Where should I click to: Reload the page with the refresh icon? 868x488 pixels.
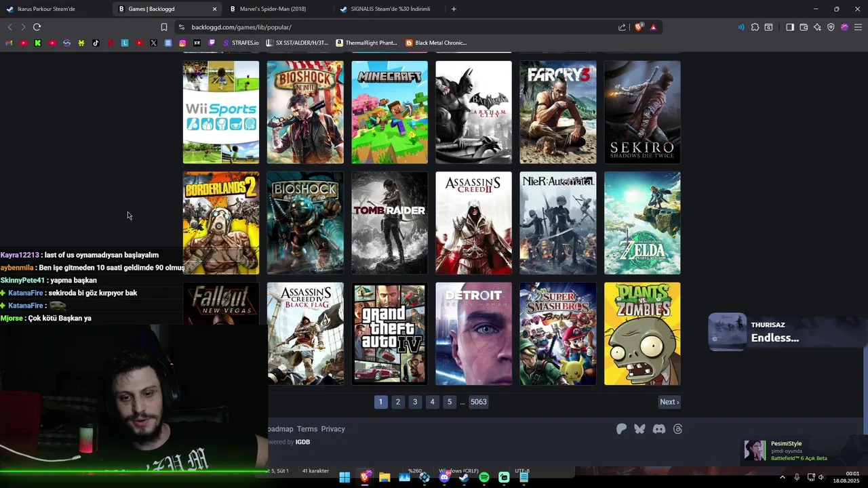tap(37, 27)
